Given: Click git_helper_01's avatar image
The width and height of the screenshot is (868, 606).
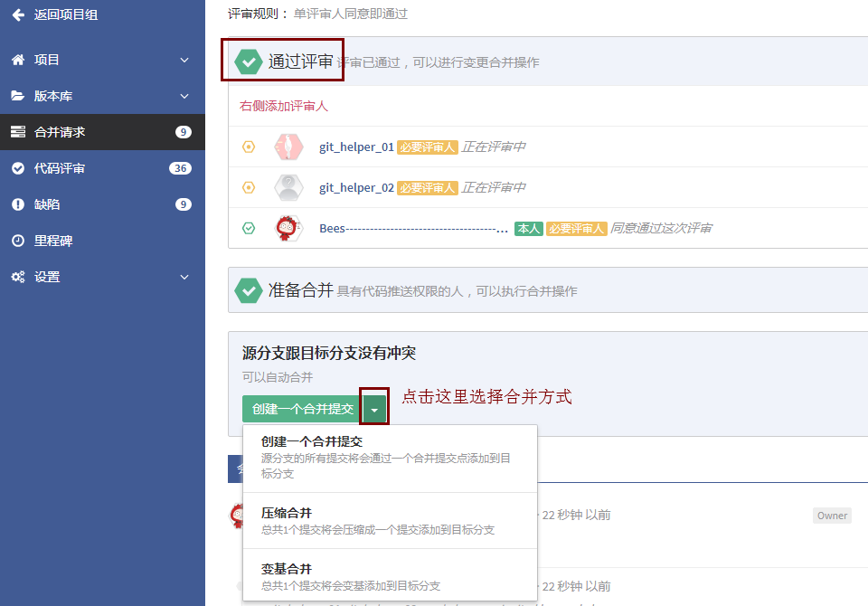Looking at the screenshot, I should coord(288,147).
